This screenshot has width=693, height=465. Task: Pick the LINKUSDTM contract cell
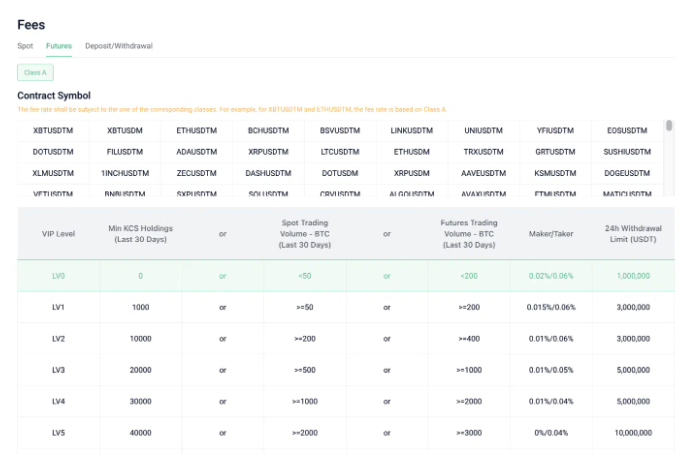[411, 130]
